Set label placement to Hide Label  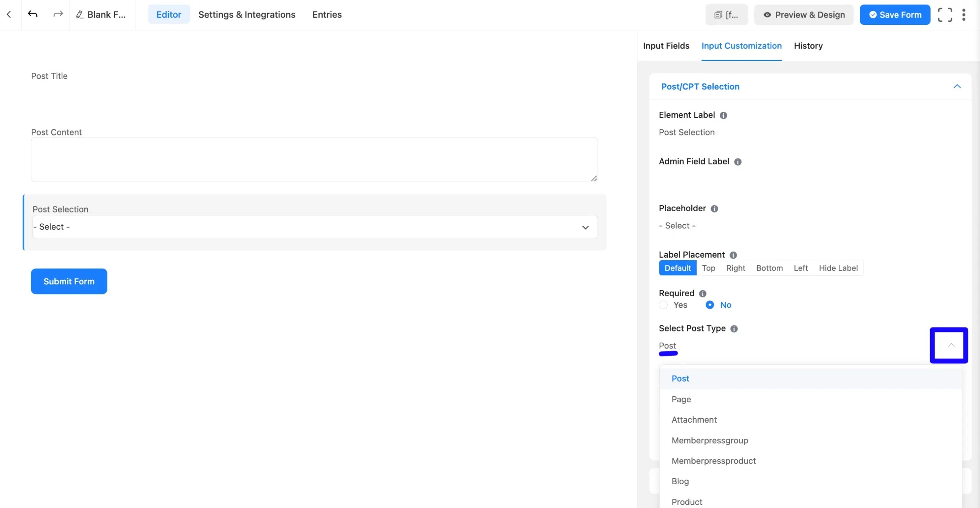[x=838, y=268]
